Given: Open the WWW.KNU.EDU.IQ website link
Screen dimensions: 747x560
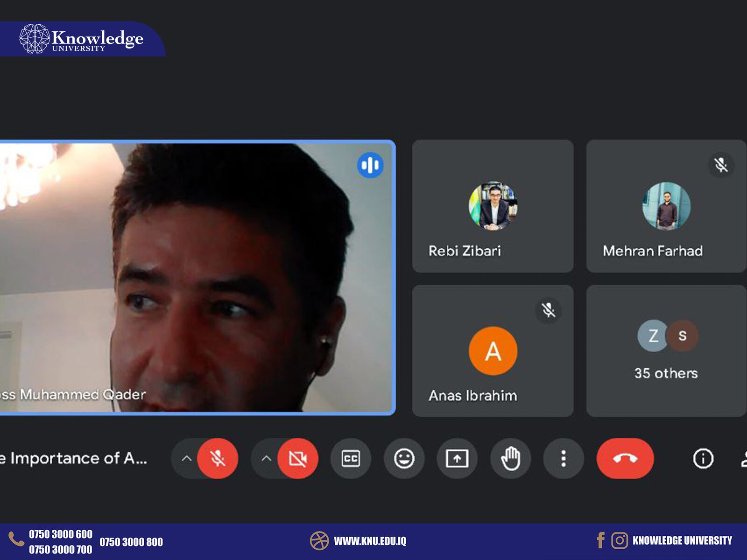Looking at the screenshot, I should tap(370, 541).
